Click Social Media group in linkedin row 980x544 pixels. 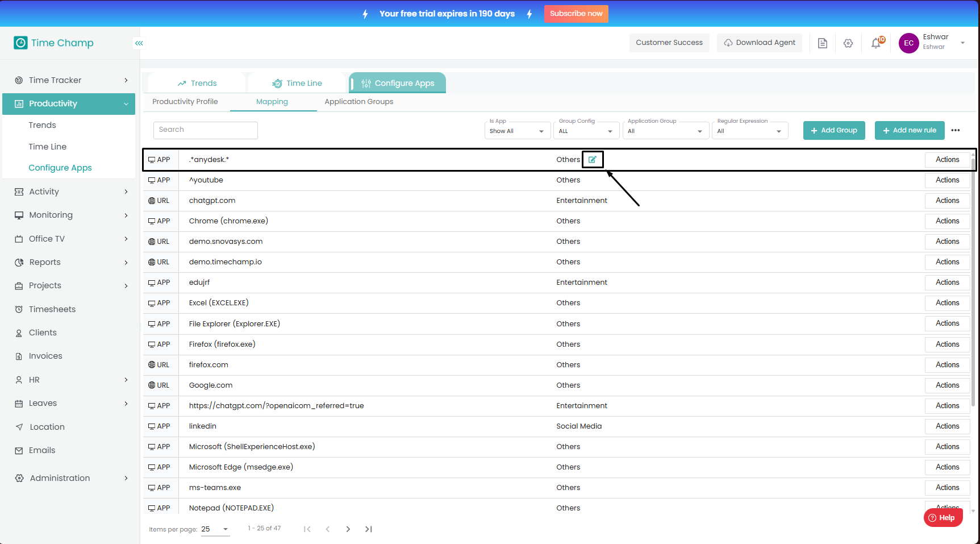pos(579,426)
